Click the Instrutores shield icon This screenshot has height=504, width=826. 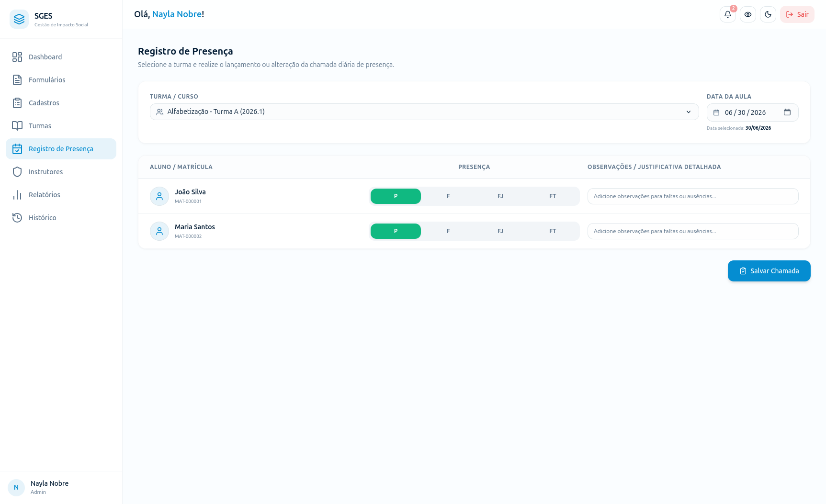coord(17,172)
